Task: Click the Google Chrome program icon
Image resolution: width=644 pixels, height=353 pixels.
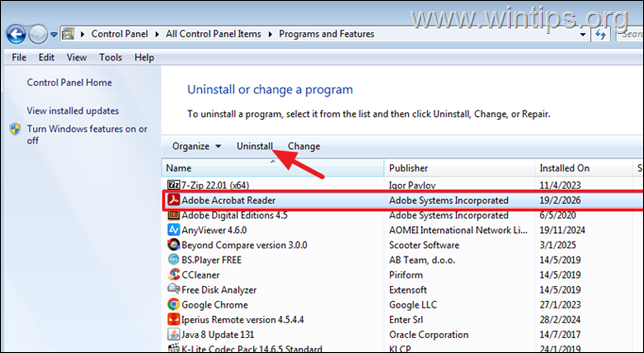Action: [174, 305]
